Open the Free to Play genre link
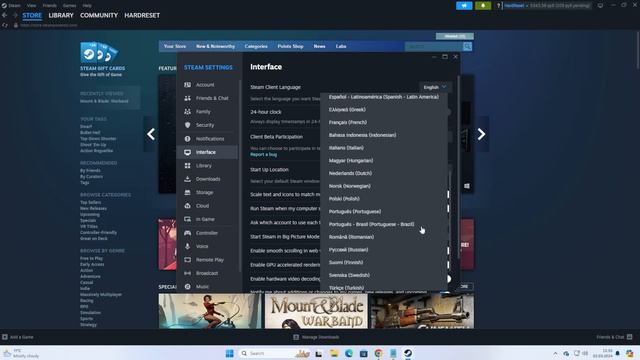 pos(91,258)
